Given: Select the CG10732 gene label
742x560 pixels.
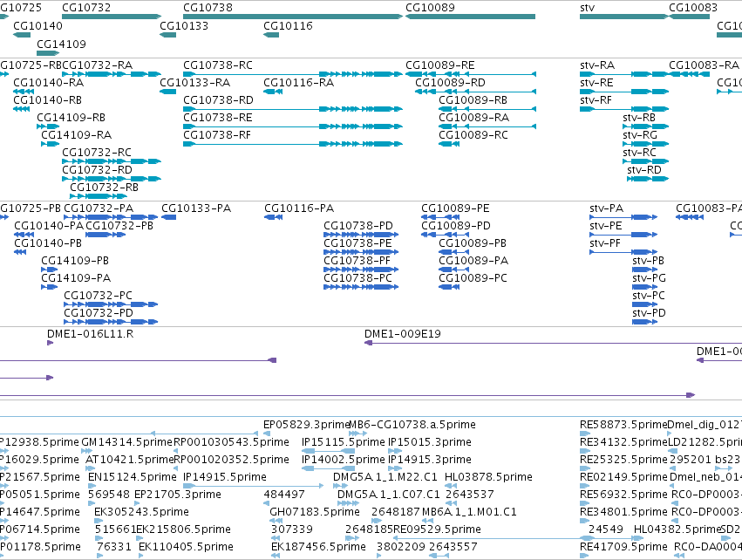Looking at the screenshot, I should [x=86, y=8].
